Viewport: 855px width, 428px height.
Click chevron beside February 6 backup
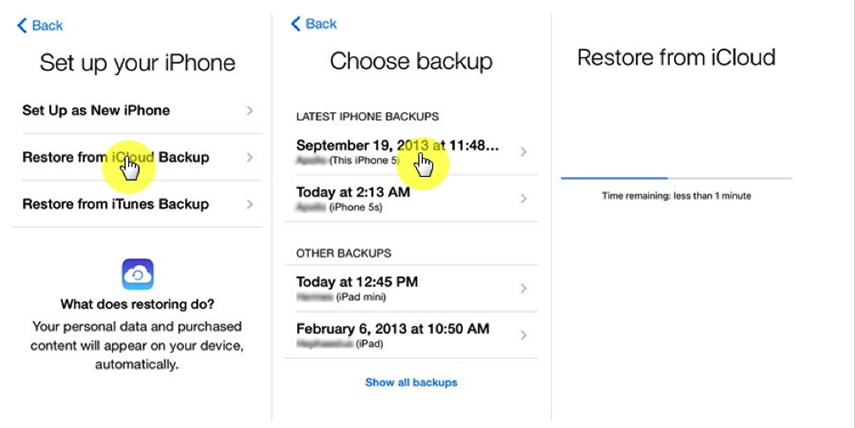coord(523,335)
